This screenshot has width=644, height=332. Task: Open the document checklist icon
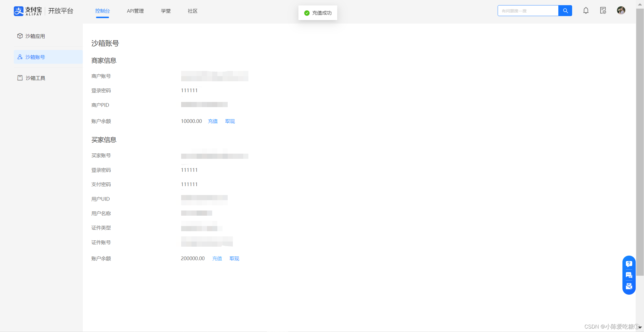coord(603,11)
